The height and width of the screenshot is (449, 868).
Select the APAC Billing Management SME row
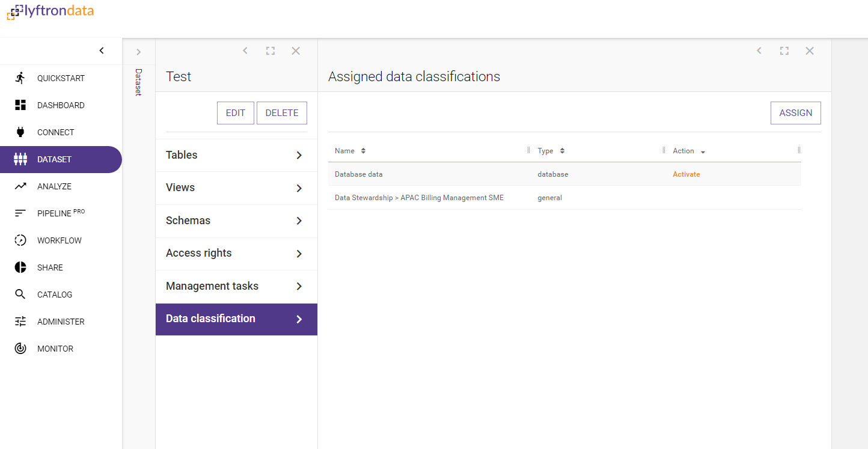(564, 198)
